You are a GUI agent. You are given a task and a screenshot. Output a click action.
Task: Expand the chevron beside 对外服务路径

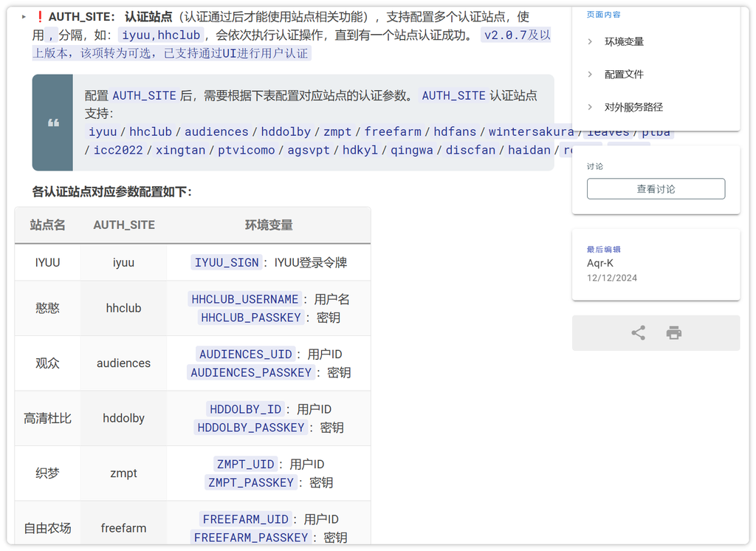590,107
